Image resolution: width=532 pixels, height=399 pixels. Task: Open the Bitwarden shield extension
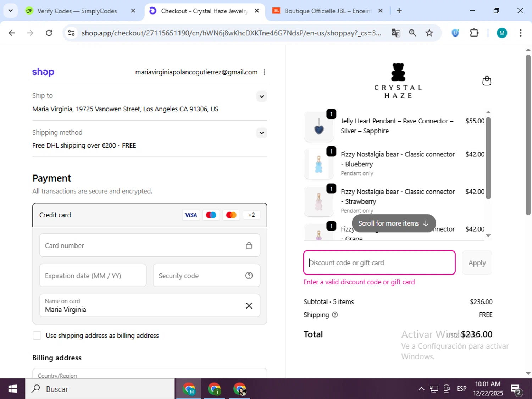(455, 33)
